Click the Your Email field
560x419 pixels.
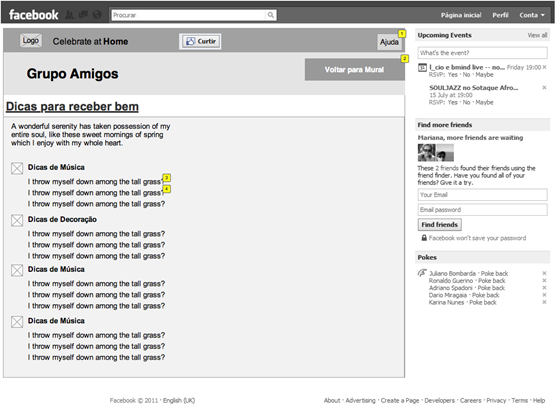coord(482,195)
